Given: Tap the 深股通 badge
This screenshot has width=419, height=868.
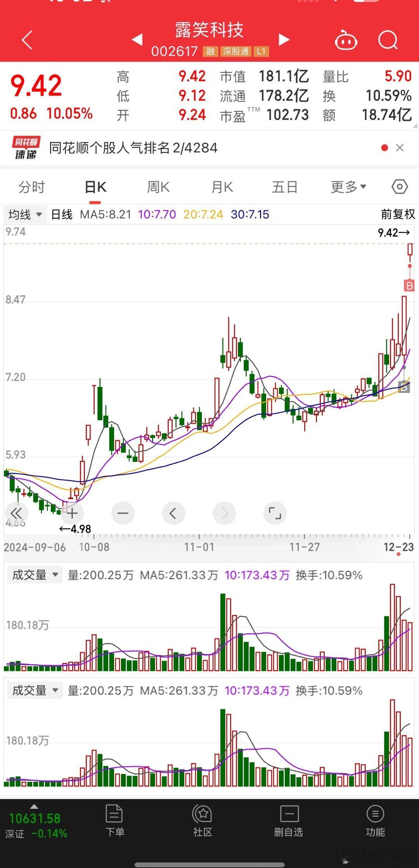Looking at the screenshot, I should tap(235, 52).
